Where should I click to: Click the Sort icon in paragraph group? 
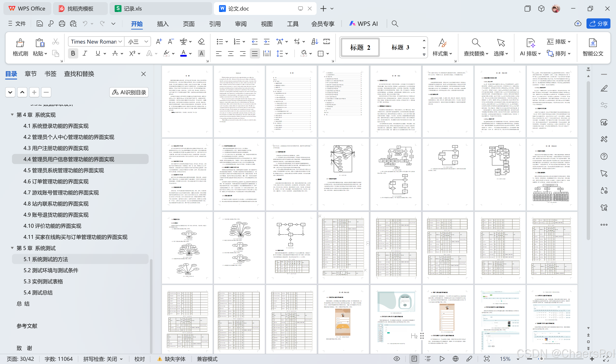point(314,41)
